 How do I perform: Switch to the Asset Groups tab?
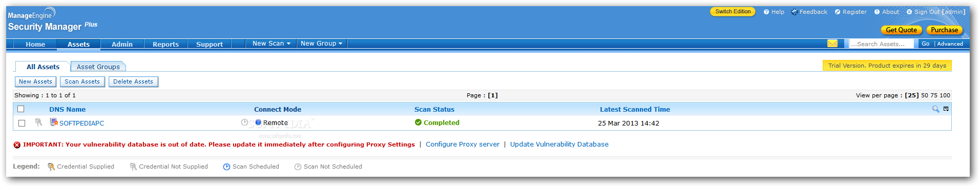98,67
